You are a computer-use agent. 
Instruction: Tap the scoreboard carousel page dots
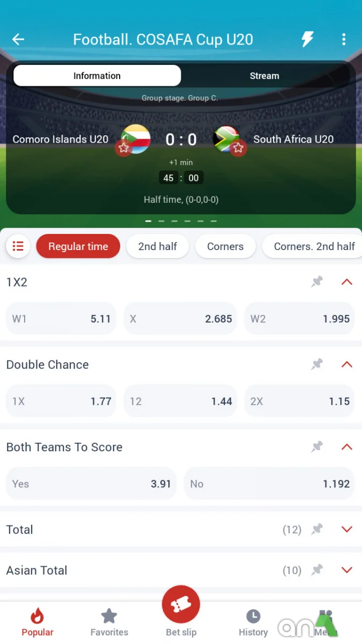(x=181, y=221)
